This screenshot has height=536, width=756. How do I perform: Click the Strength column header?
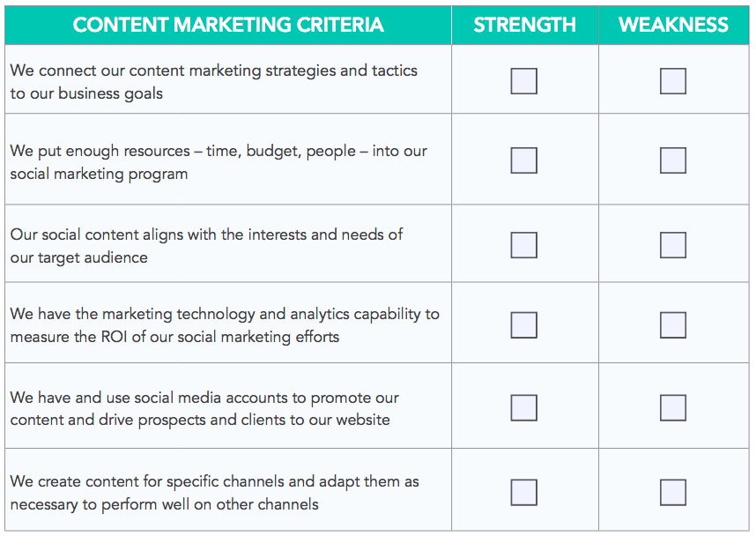(524, 25)
